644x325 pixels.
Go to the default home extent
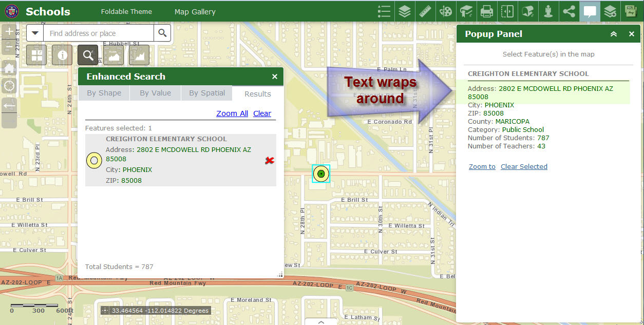click(9, 68)
